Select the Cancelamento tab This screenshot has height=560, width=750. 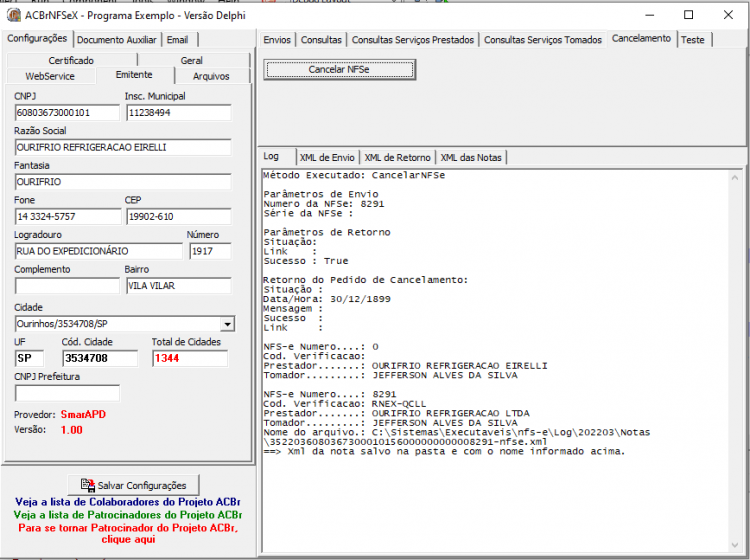click(x=641, y=39)
